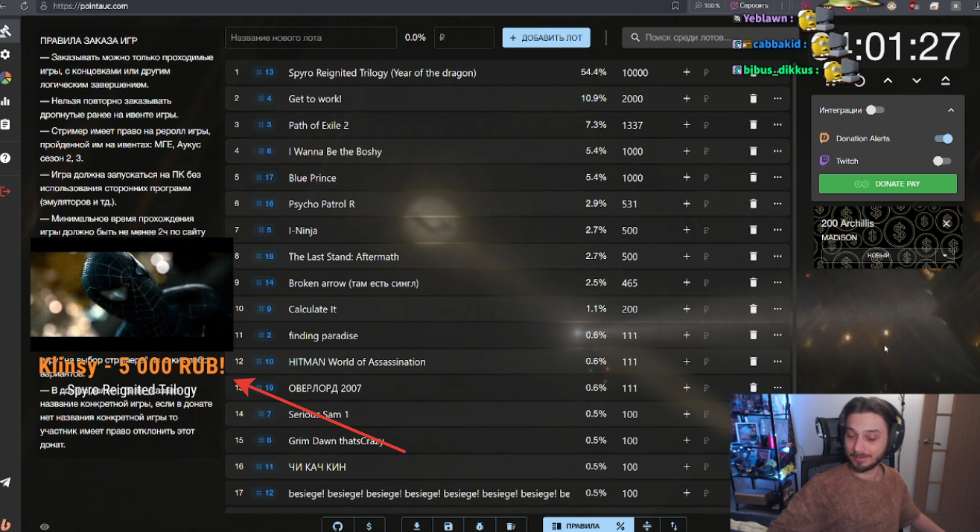980x532 pixels.
Task: Click the browser bookmark icon
Action: point(675,6)
